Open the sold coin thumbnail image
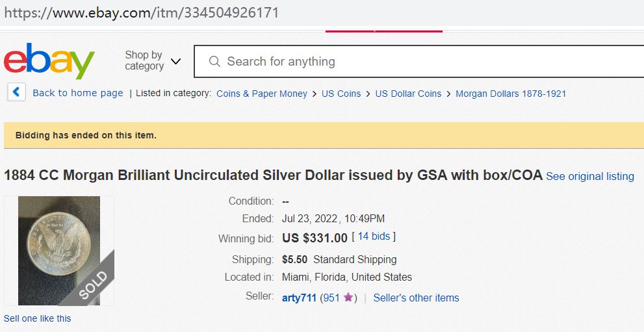This screenshot has width=644, height=332. point(59,251)
